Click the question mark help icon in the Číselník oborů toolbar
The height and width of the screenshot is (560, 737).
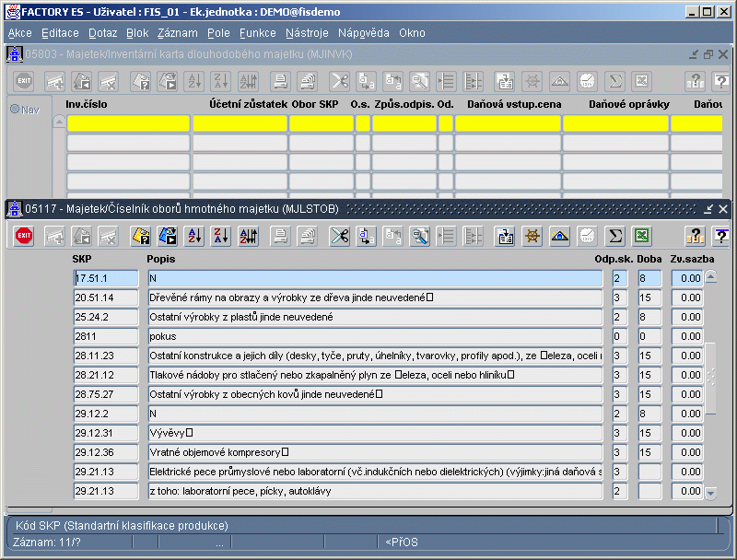click(x=695, y=237)
